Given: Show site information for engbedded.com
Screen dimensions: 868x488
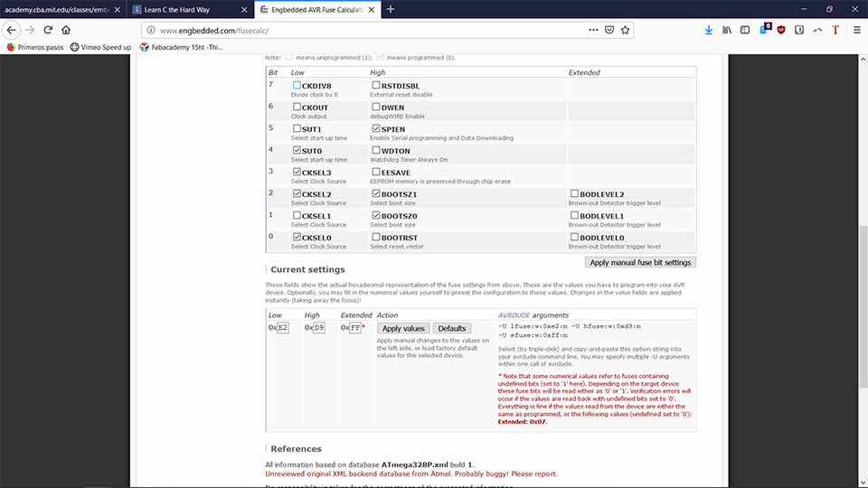Looking at the screenshot, I should (x=151, y=31).
